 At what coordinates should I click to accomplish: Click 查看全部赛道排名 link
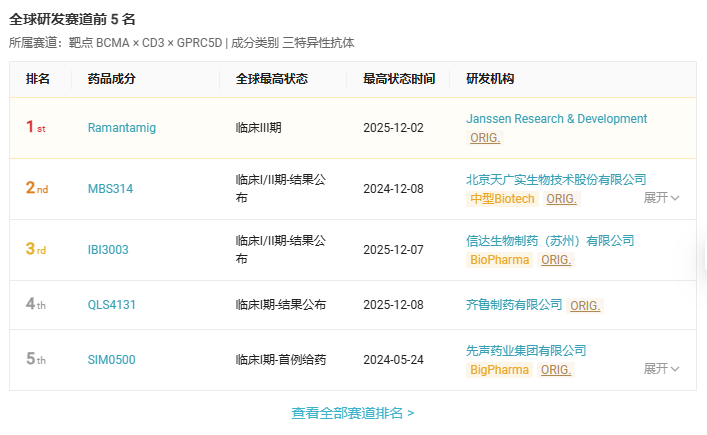pos(353,413)
